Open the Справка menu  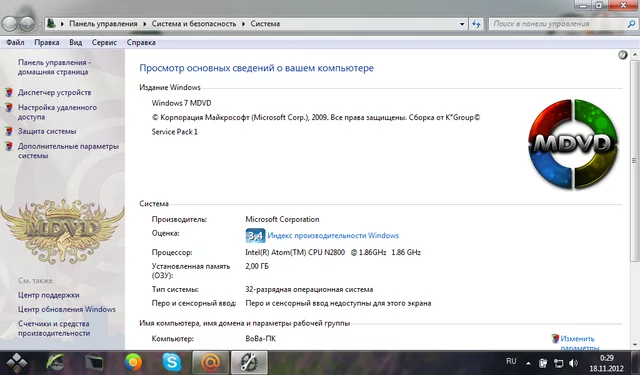[x=141, y=42]
